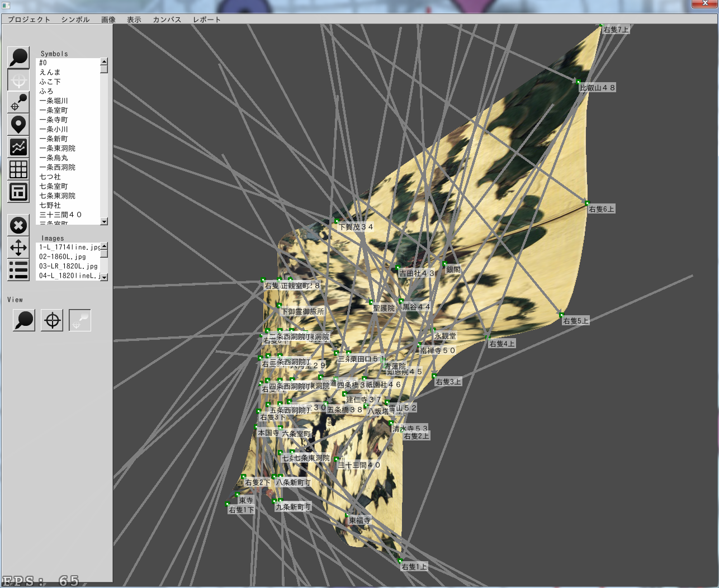This screenshot has height=588, width=719.
Task: Click the '東福寺' map label
Action: (x=359, y=520)
